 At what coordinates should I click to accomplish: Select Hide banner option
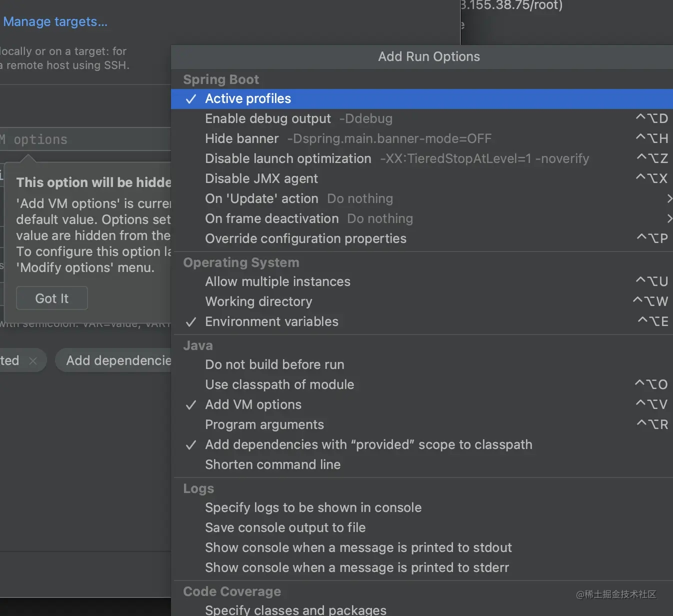(422, 139)
